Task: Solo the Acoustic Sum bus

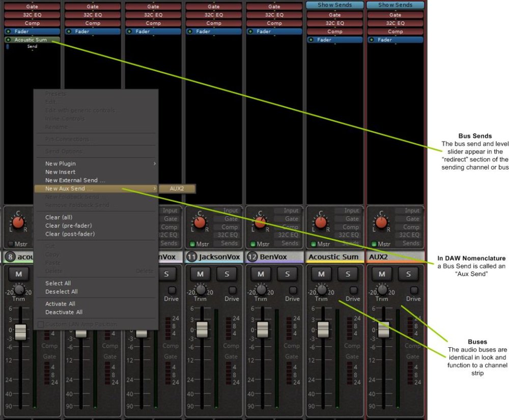Action: (x=348, y=273)
